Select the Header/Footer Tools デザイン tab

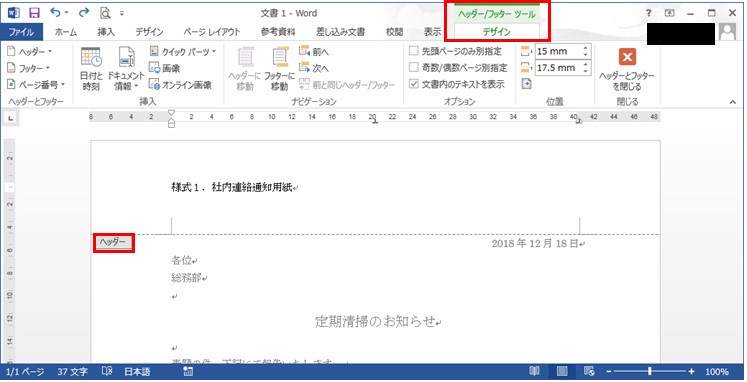pos(496,32)
